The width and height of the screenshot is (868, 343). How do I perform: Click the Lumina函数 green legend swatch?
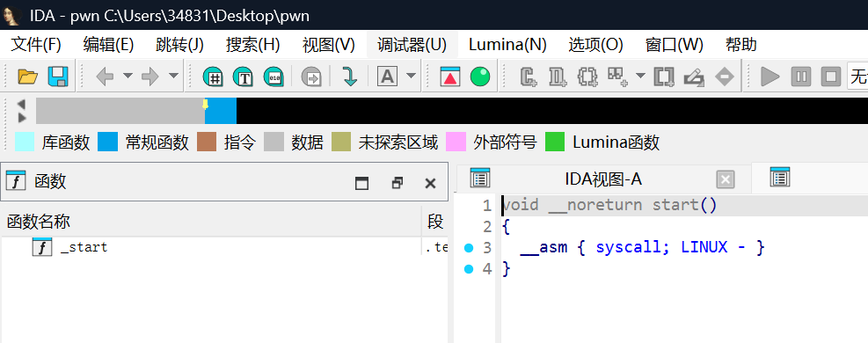[x=555, y=142]
